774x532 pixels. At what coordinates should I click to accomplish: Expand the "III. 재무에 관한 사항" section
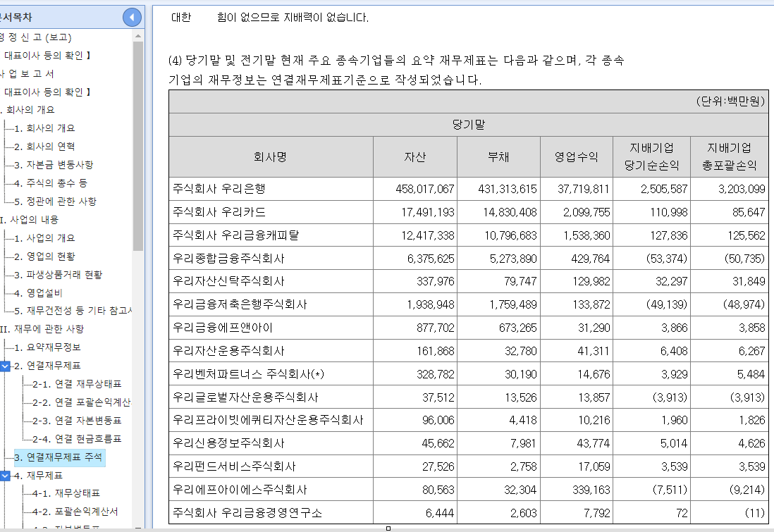pos(42,329)
